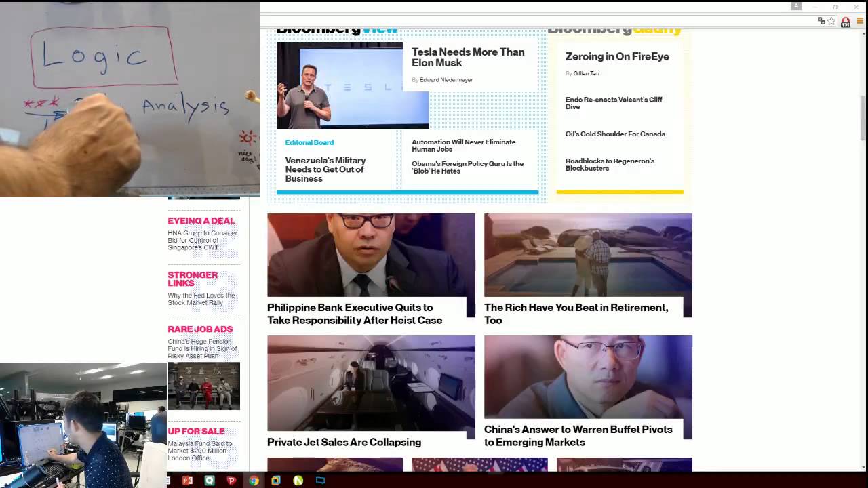
Task: Open the UP FOR SALE heading
Action: pos(196,431)
